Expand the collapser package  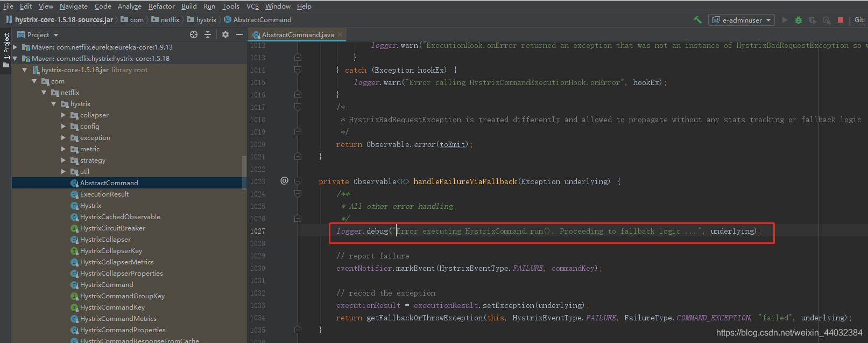63,115
